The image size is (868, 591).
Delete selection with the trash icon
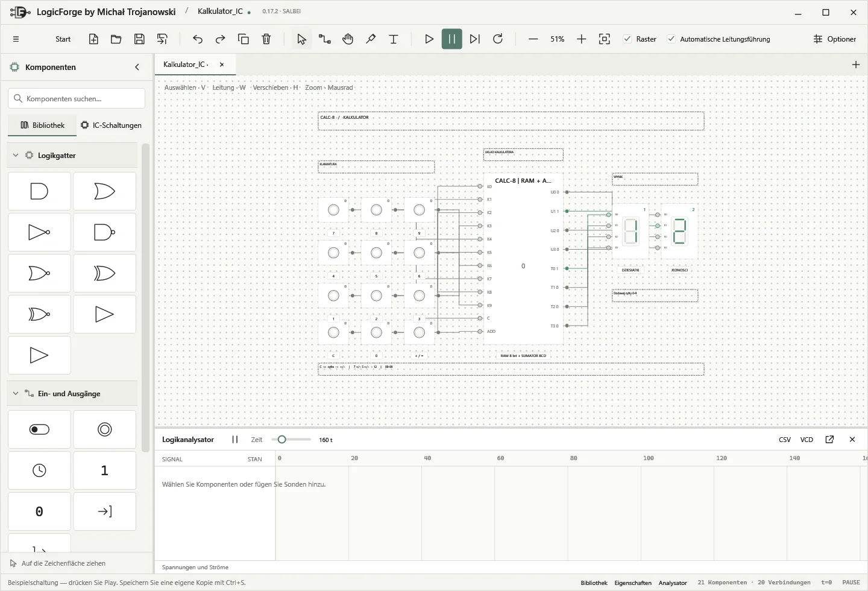click(266, 39)
